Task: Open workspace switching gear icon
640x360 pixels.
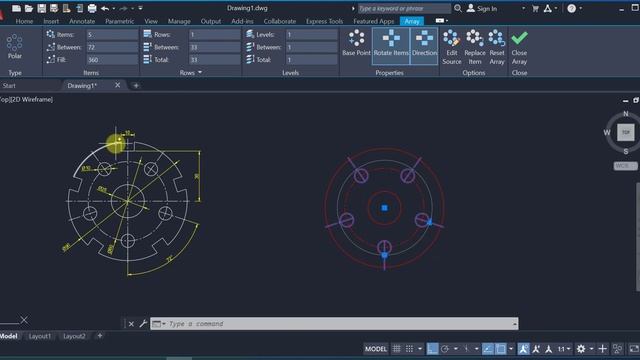Action: point(581,349)
